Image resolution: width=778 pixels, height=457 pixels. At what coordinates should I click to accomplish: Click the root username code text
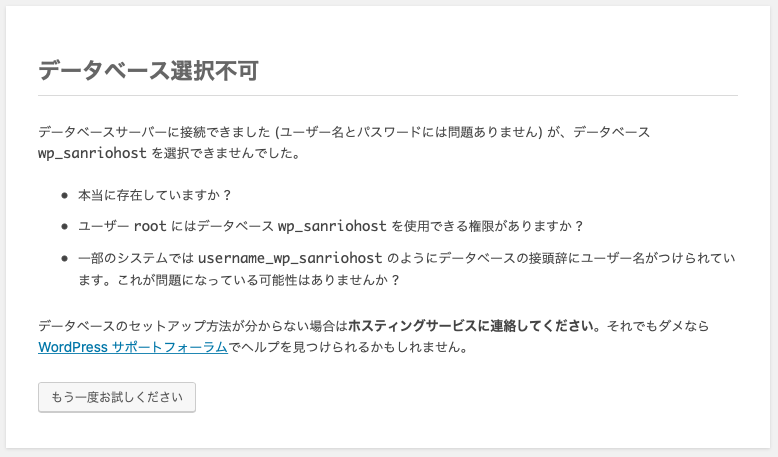pos(149,226)
